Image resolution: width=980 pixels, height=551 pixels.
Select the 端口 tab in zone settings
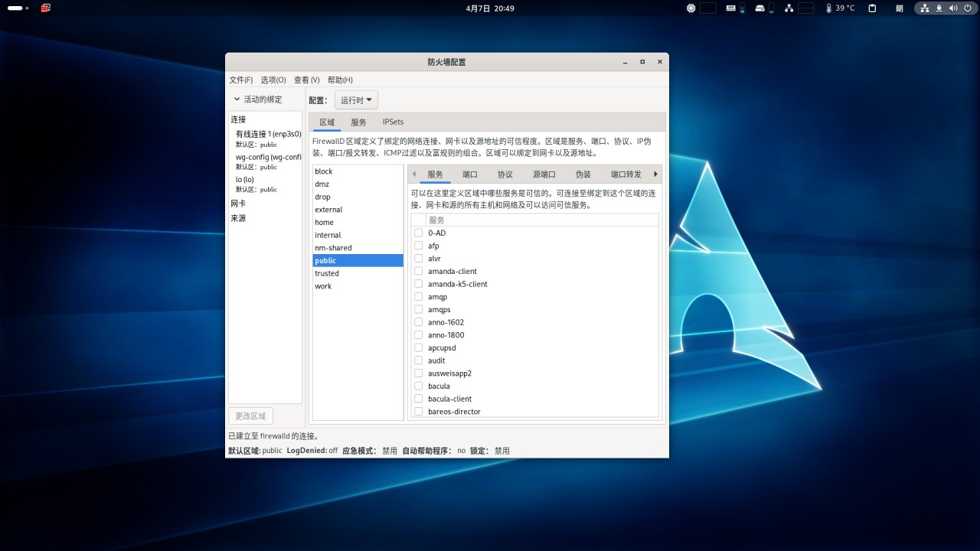(469, 174)
